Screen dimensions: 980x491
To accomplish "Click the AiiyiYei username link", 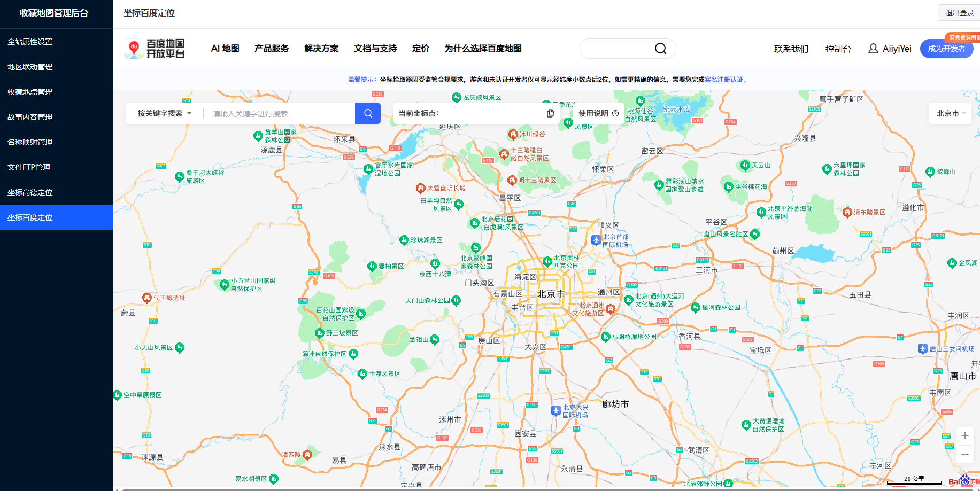I will tap(897, 49).
